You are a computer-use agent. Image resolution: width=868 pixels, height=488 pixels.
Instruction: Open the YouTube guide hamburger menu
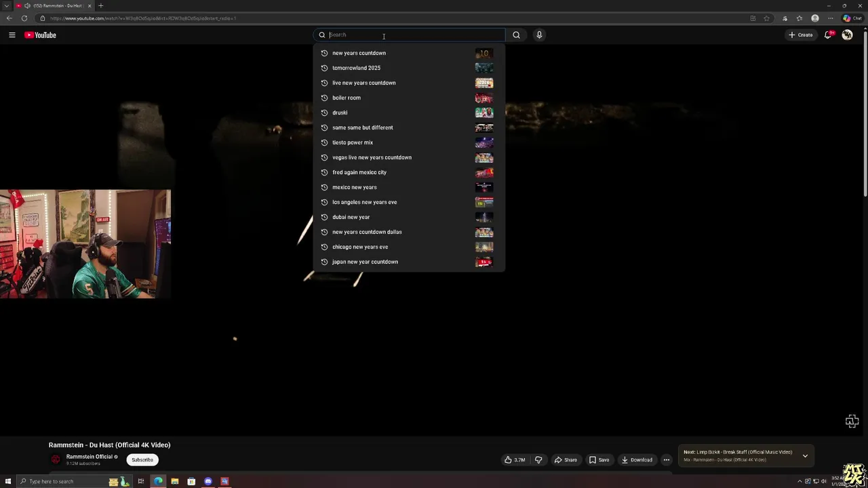click(12, 35)
